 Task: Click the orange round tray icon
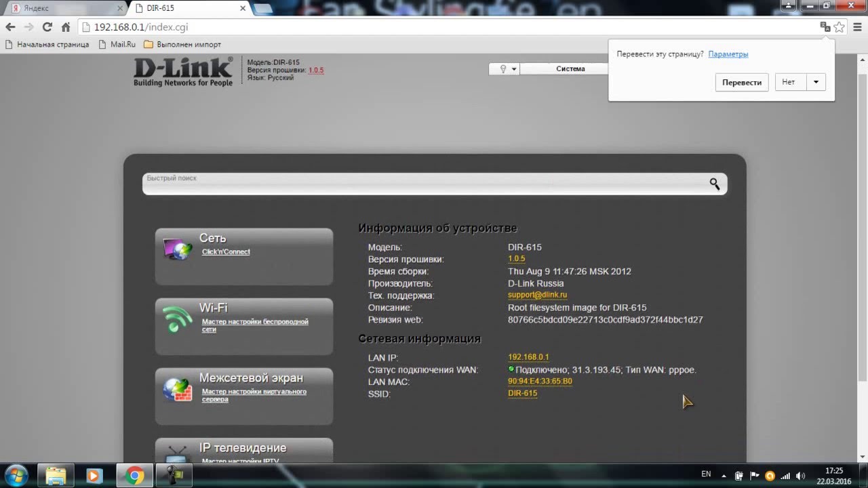coord(770,476)
